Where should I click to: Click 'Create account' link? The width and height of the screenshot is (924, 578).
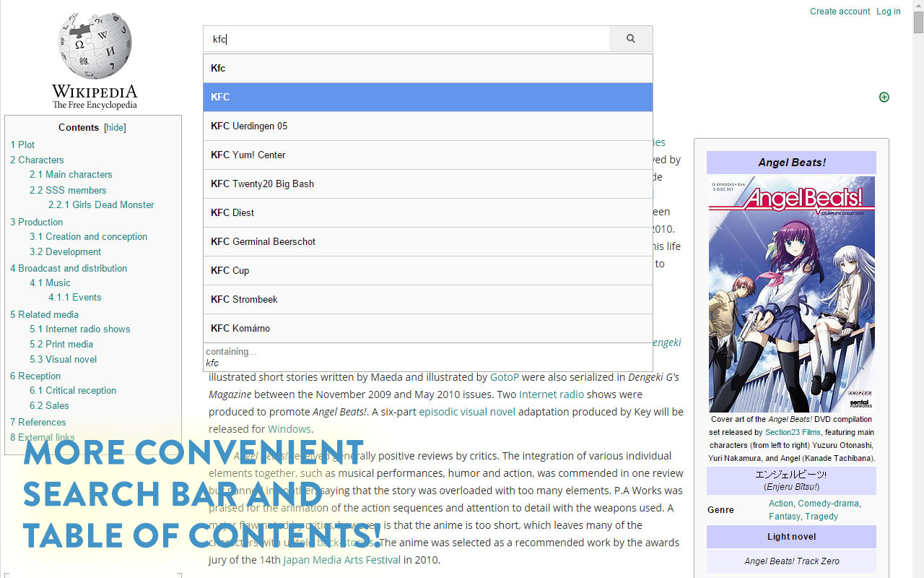[840, 11]
